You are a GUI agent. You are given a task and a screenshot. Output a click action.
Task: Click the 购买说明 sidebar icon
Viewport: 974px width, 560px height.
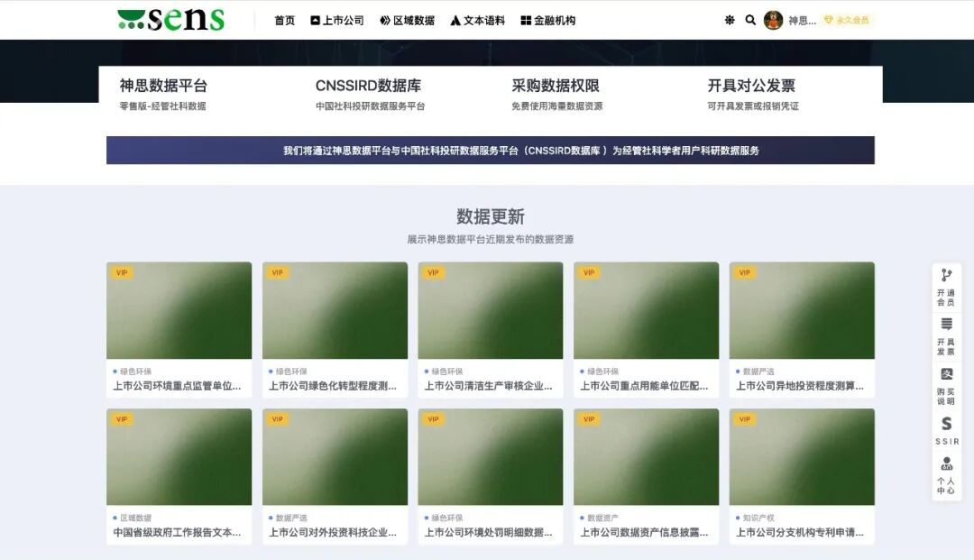click(x=946, y=386)
